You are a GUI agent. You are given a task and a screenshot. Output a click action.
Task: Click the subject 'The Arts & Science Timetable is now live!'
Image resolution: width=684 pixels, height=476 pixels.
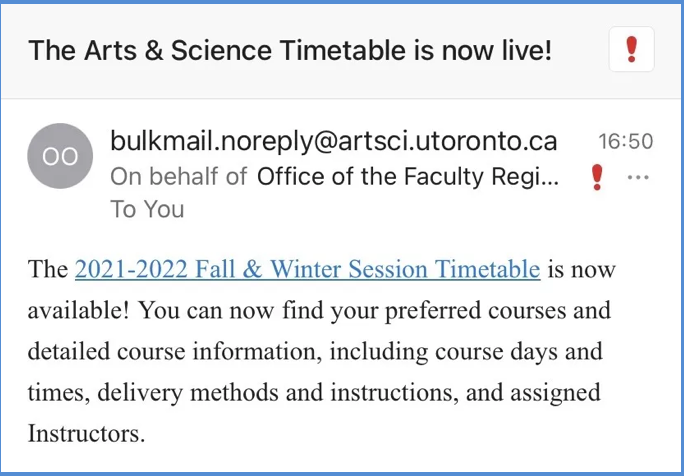290,50
